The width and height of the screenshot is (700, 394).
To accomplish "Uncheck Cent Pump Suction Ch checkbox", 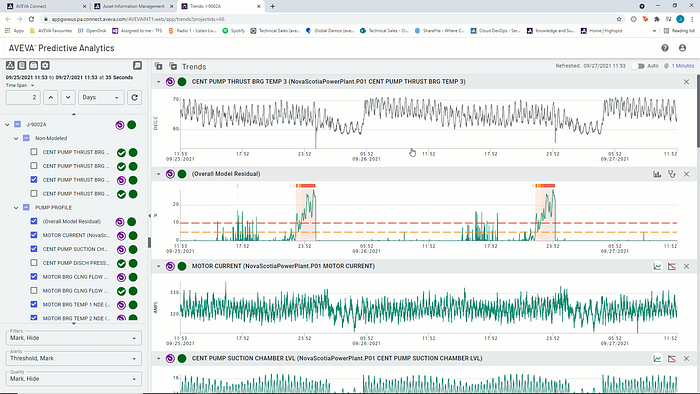I will point(34,249).
